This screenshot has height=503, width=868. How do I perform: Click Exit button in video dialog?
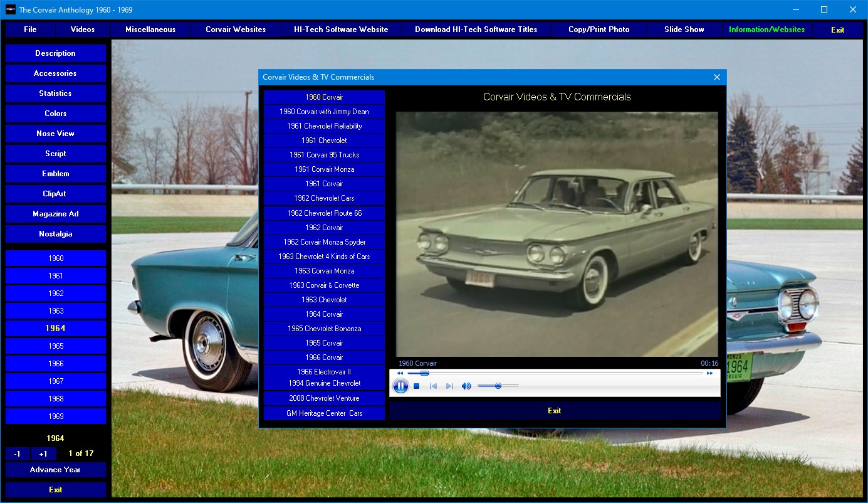coord(555,411)
